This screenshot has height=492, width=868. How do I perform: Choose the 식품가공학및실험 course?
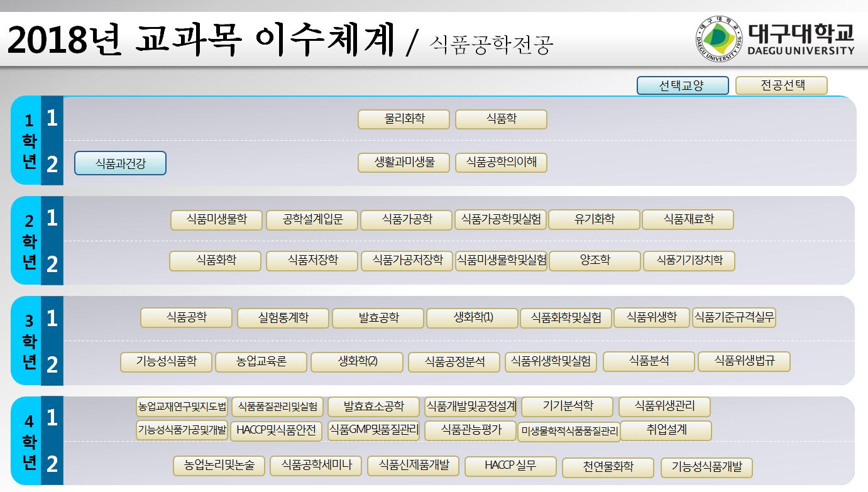pos(500,219)
